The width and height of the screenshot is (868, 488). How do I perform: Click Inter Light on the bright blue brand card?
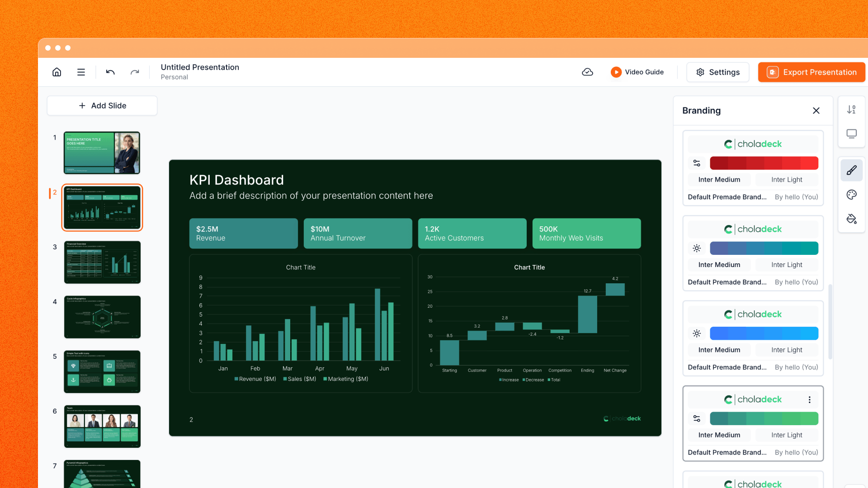click(787, 350)
